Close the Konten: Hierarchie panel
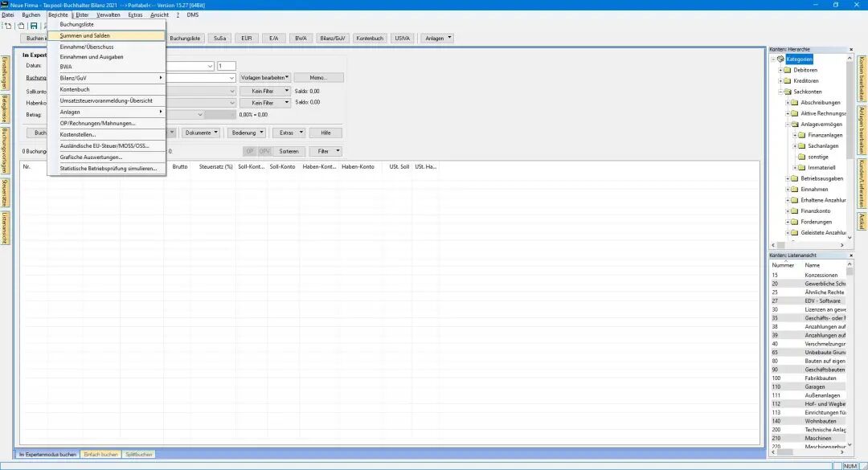 [851, 49]
